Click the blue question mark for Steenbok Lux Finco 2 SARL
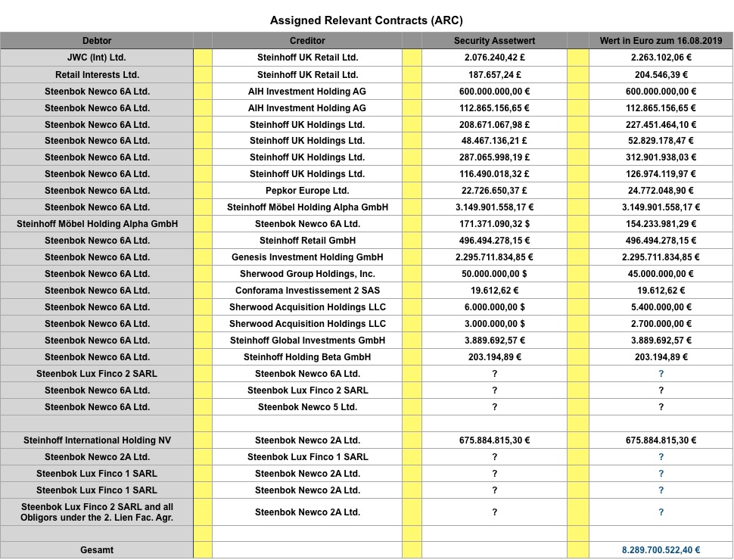734x560 pixels. (x=661, y=374)
